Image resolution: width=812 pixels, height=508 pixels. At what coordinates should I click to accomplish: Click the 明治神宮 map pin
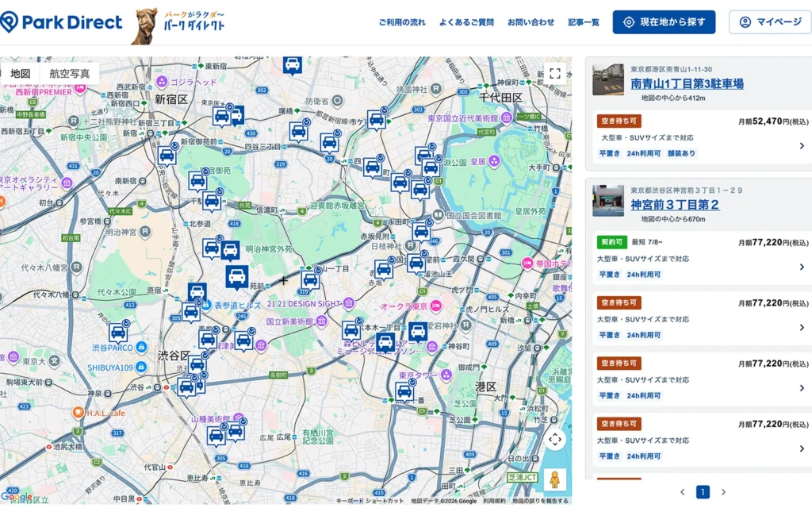point(145,232)
